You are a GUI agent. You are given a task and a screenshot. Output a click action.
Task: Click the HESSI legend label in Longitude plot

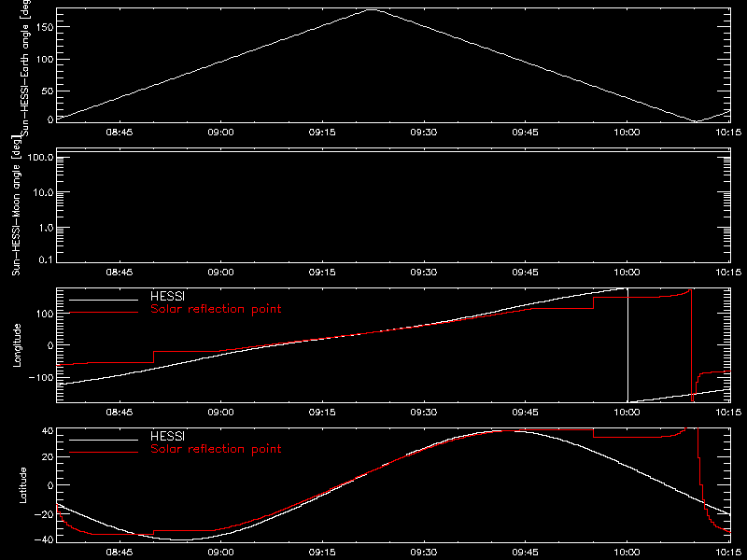click(167, 296)
